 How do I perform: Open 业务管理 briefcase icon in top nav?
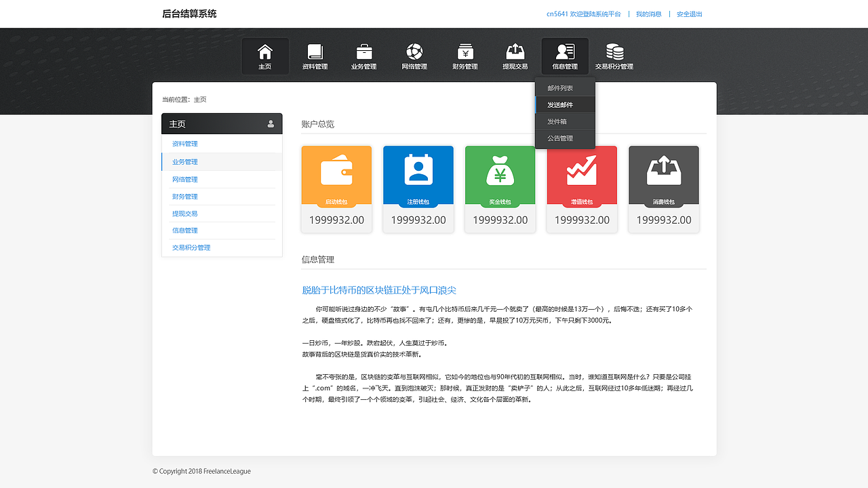(364, 52)
